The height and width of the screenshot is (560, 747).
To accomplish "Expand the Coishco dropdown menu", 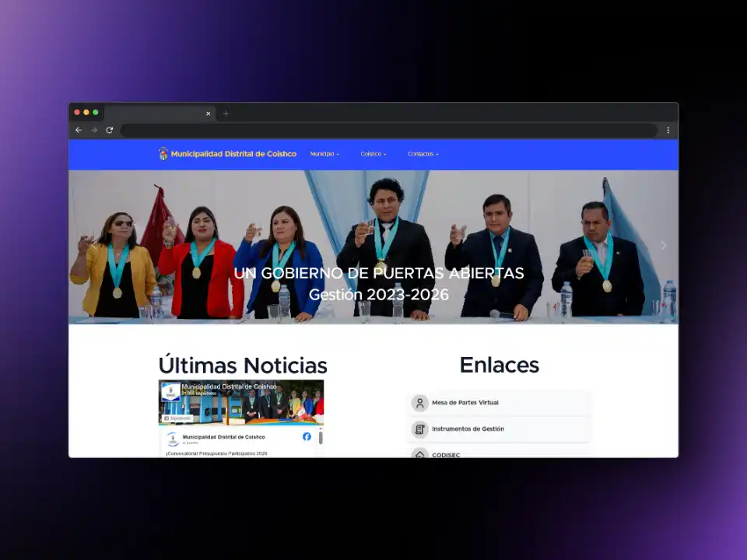I will [x=373, y=153].
